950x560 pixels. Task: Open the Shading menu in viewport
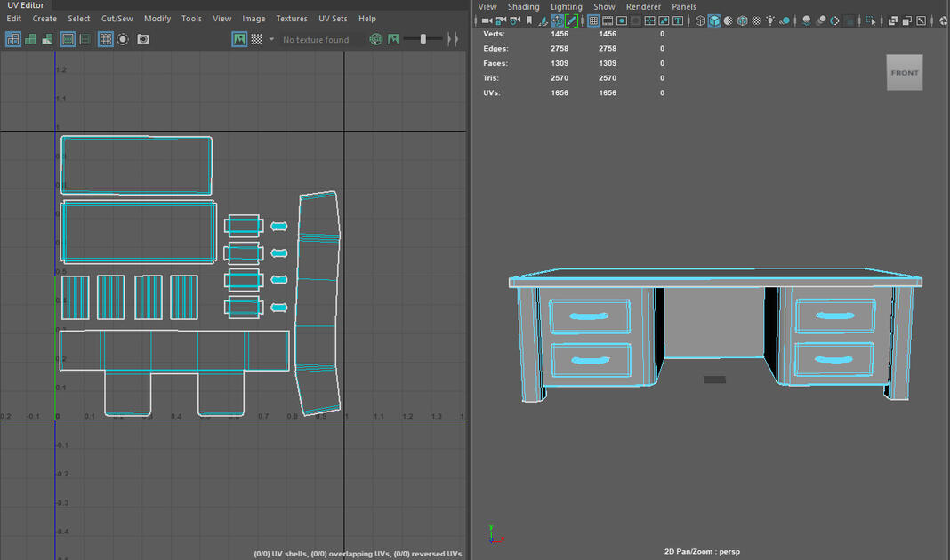(x=523, y=6)
